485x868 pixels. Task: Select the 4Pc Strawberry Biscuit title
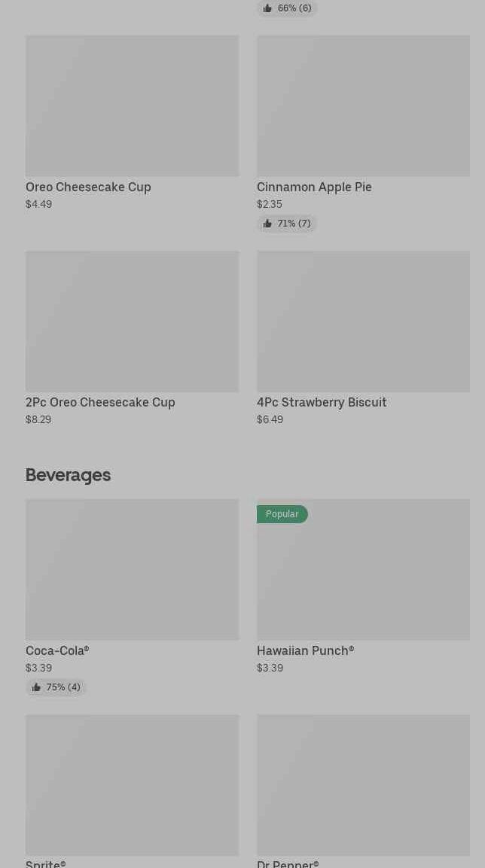tap(322, 403)
